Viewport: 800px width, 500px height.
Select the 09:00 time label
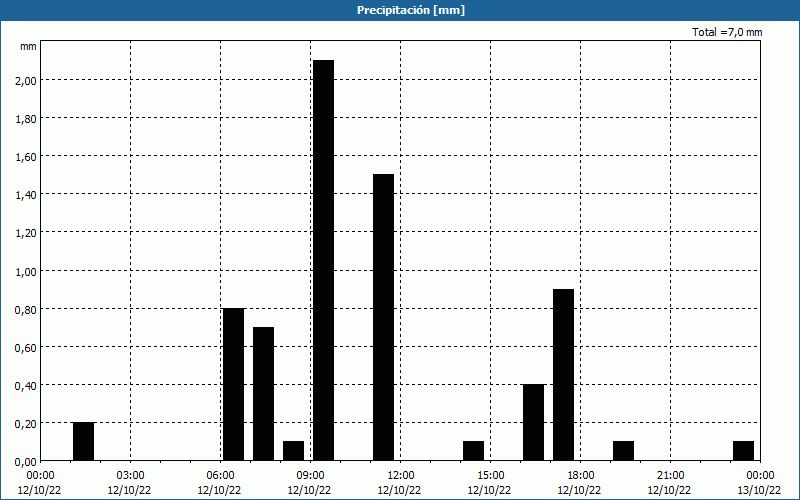[x=310, y=476]
